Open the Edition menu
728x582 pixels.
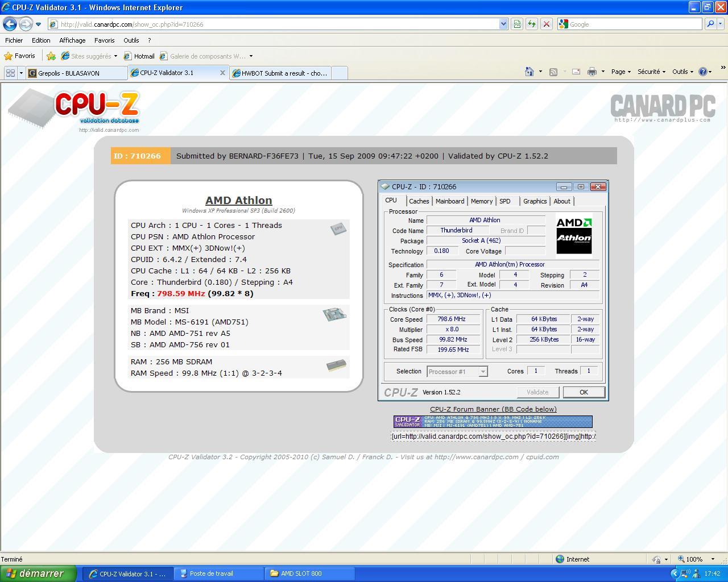41,40
